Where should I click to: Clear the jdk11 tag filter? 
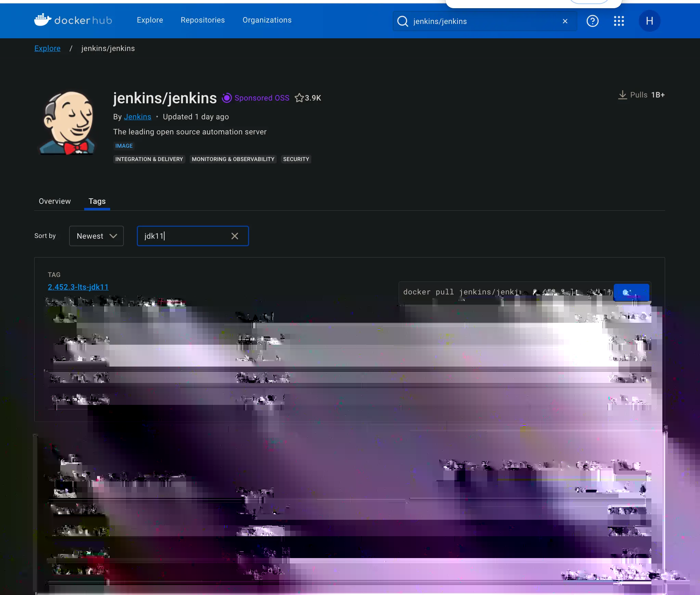tap(235, 236)
